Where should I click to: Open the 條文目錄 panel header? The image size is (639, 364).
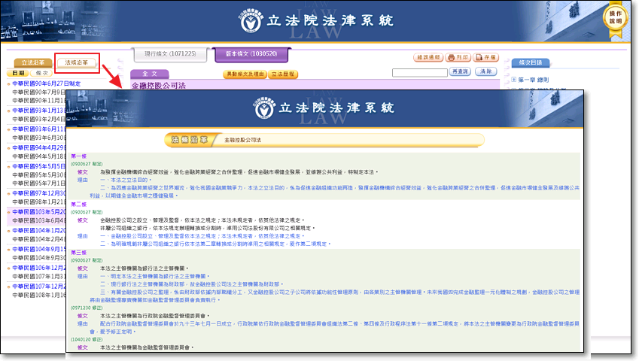coord(531,63)
